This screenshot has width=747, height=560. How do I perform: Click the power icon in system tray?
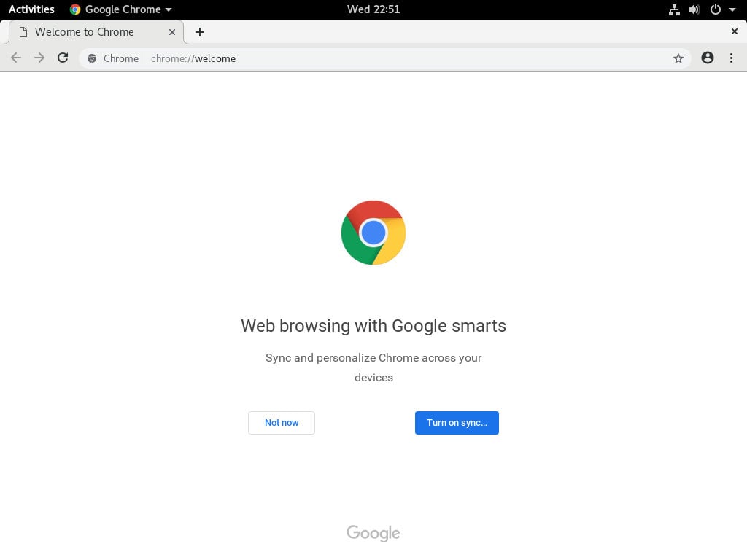point(715,9)
